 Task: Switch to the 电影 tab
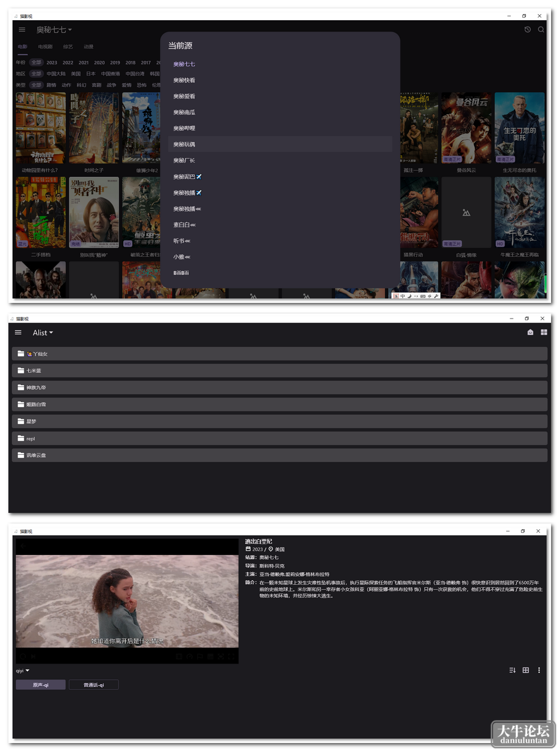tap(22, 47)
